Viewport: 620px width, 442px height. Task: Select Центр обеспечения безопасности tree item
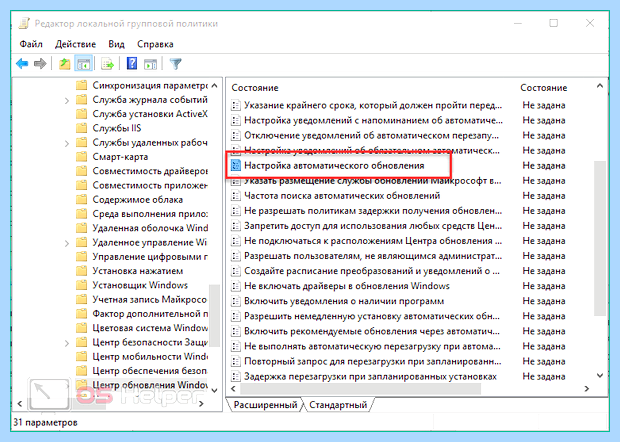click(149, 370)
